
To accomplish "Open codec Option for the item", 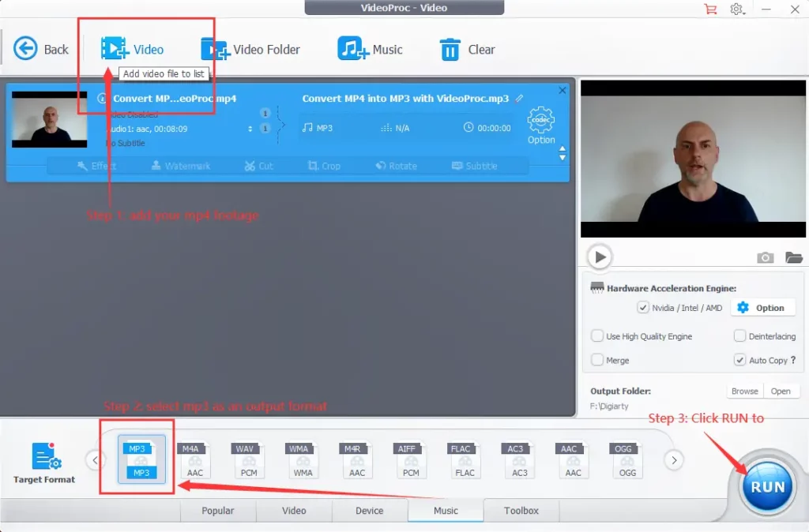I will [540, 126].
